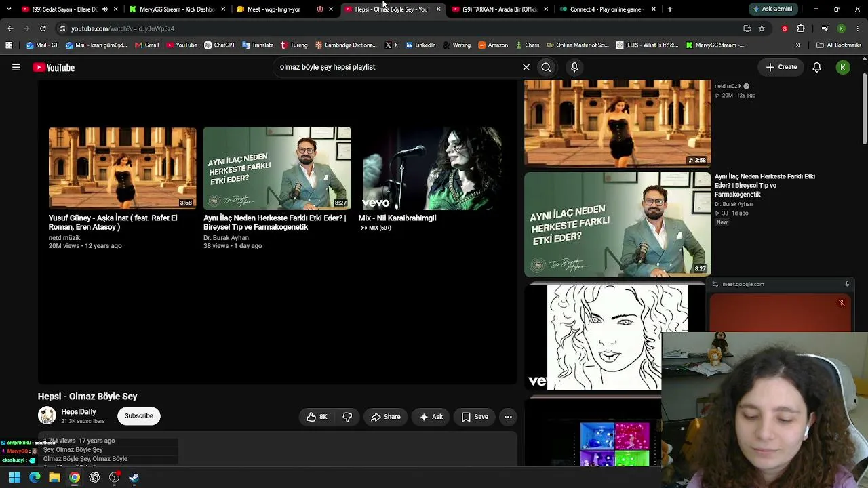Open the Chrome taskbar icon
The height and width of the screenshot is (488, 868).
(75, 478)
